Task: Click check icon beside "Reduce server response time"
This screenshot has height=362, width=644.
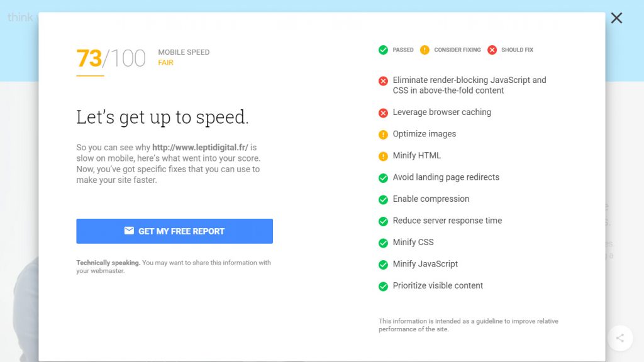Action: pyautogui.click(x=383, y=221)
